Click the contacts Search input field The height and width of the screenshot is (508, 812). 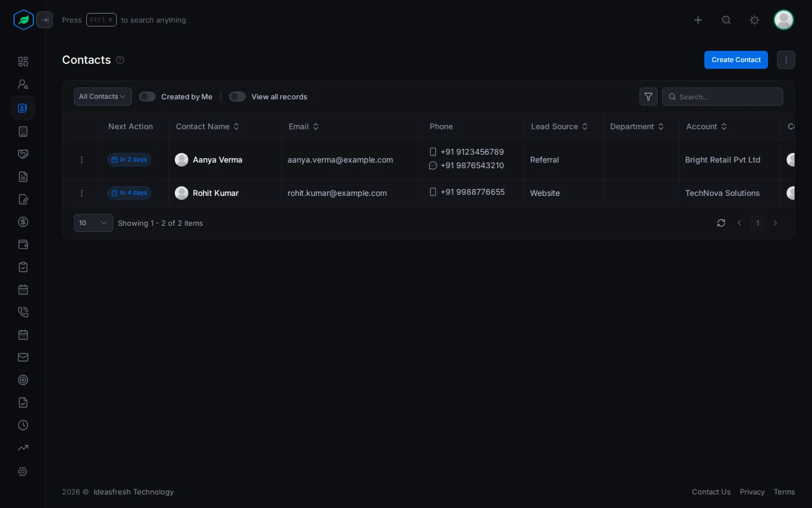(x=722, y=97)
